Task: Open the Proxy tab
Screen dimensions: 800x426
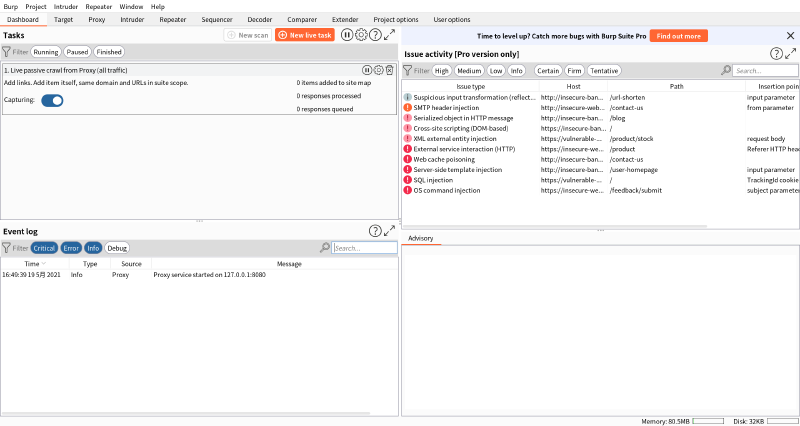Action: (96, 19)
